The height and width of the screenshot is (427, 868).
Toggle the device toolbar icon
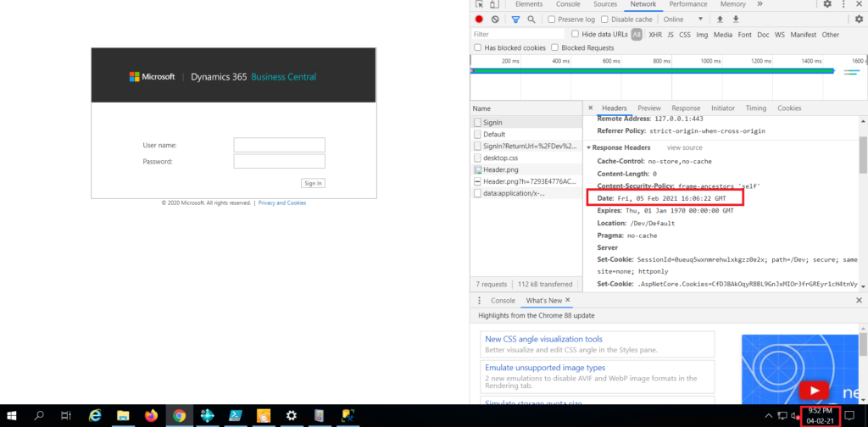point(494,4)
